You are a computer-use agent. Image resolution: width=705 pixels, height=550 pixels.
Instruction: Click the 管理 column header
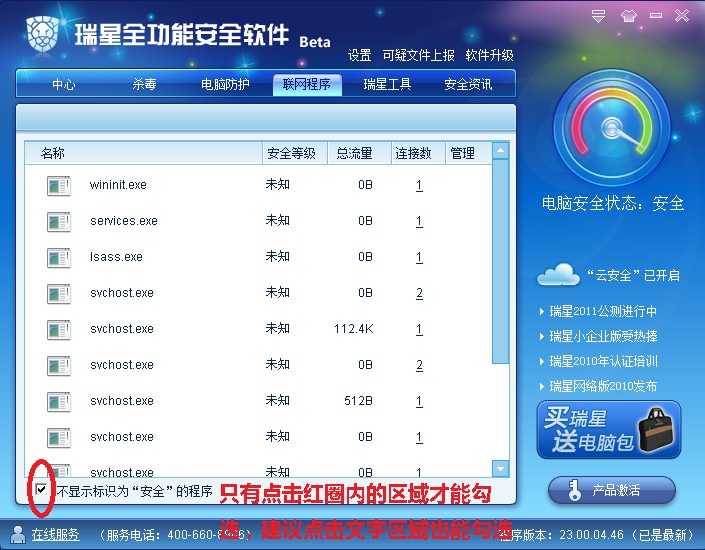[x=468, y=153]
